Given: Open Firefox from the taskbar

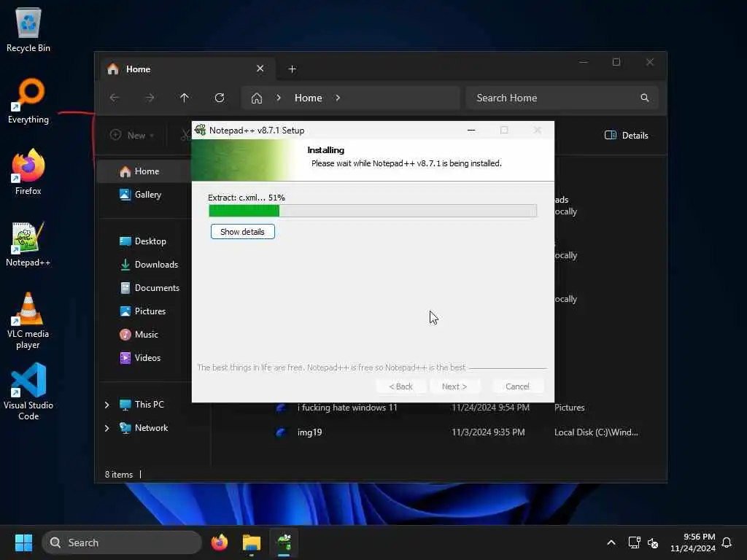Looking at the screenshot, I should [219, 542].
